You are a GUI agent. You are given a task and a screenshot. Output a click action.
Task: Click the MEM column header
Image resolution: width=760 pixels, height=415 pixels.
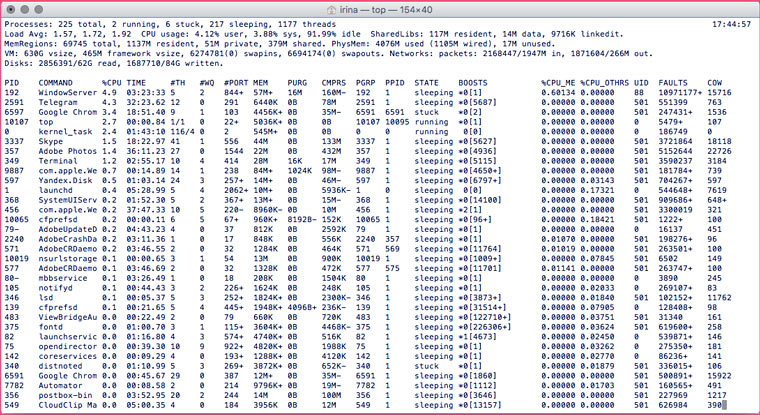click(260, 83)
